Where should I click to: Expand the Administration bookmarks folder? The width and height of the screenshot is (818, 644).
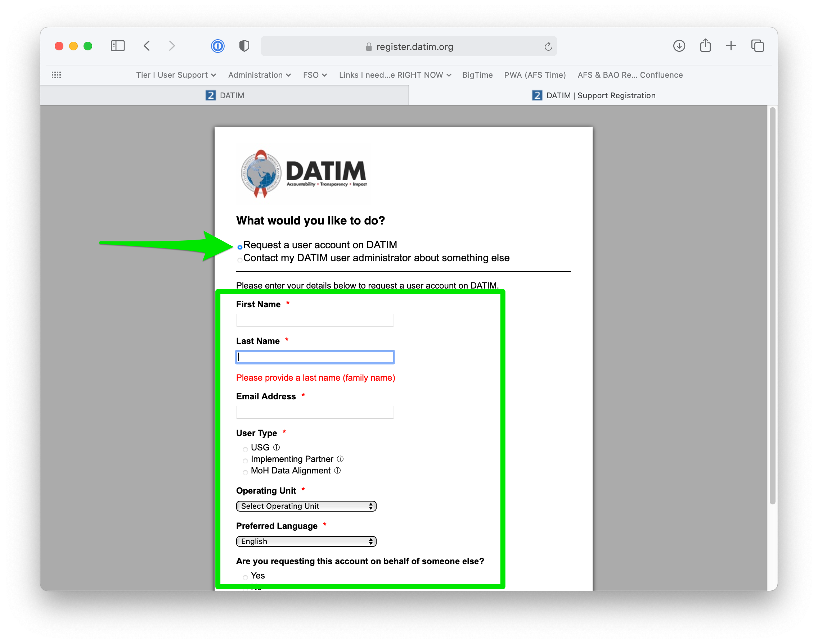(x=260, y=75)
